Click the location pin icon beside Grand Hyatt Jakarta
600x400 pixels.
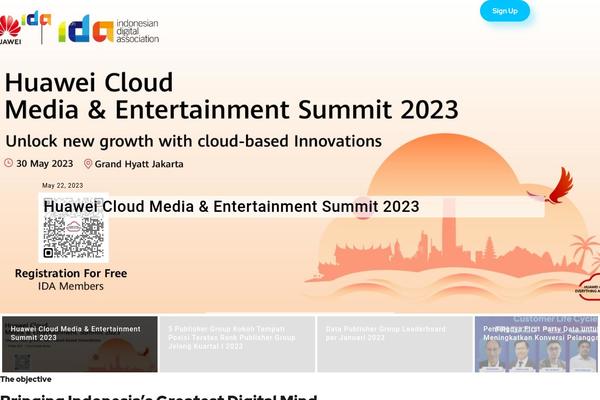click(x=88, y=164)
